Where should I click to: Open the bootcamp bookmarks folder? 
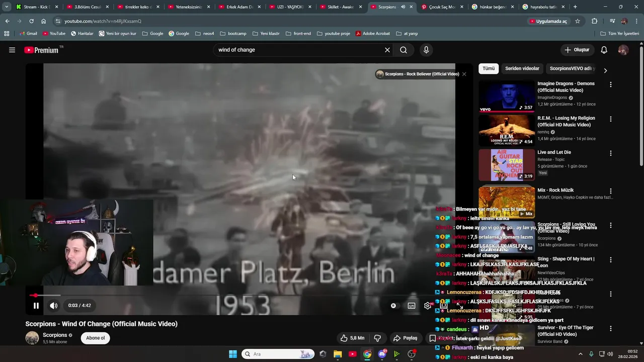point(233,33)
